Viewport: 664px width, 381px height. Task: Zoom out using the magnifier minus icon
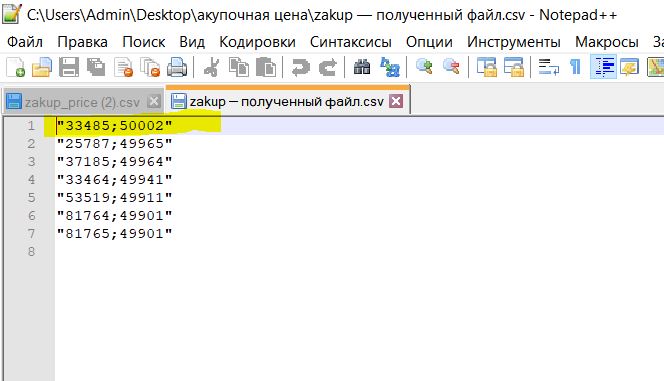tap(451, 67)
